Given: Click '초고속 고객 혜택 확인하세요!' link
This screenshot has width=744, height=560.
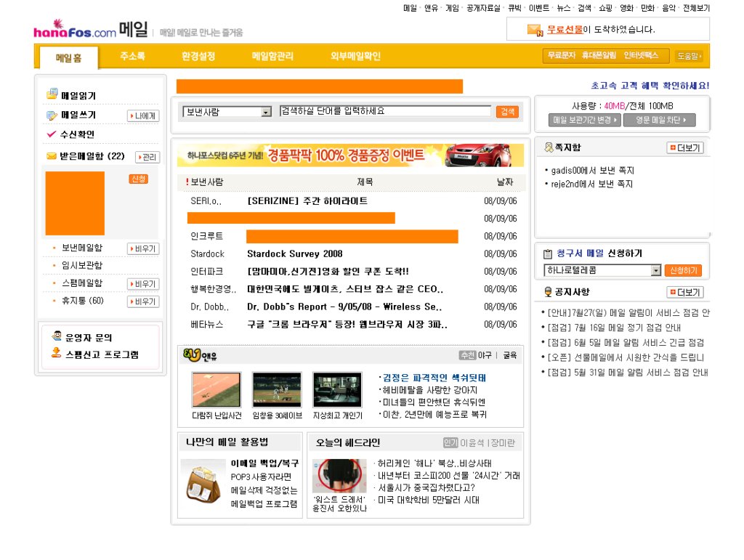Looking at the screenshot, I should click(650, 86).
